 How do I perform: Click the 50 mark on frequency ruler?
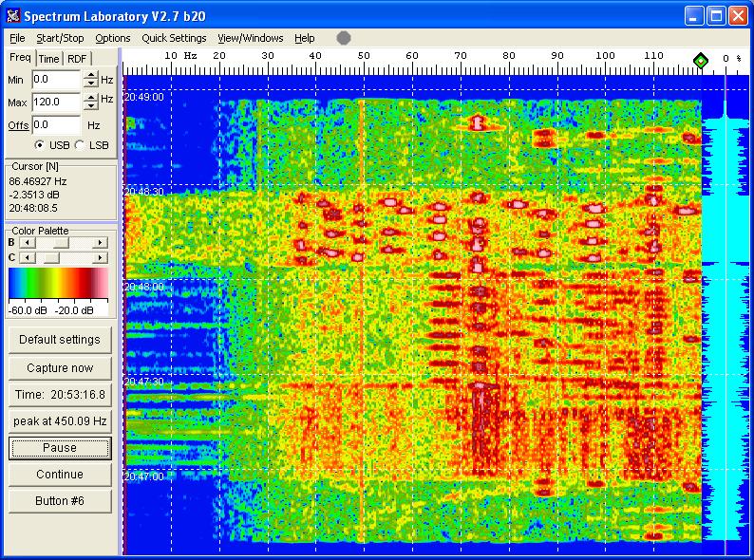(x=364, y=56)
